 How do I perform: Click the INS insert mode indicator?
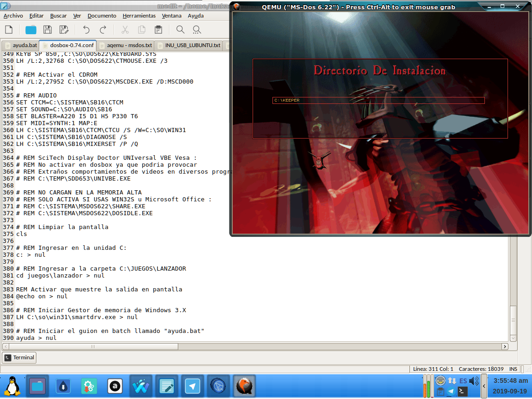[513, 369]
